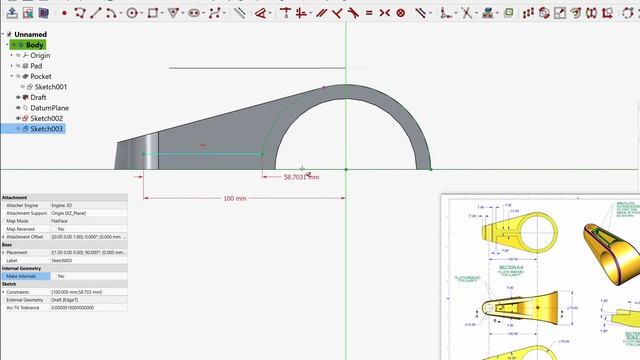The width and height of the screenshot is (640, 360).
Task: Expand the Origin tree node
Action: tap(11, 55)
